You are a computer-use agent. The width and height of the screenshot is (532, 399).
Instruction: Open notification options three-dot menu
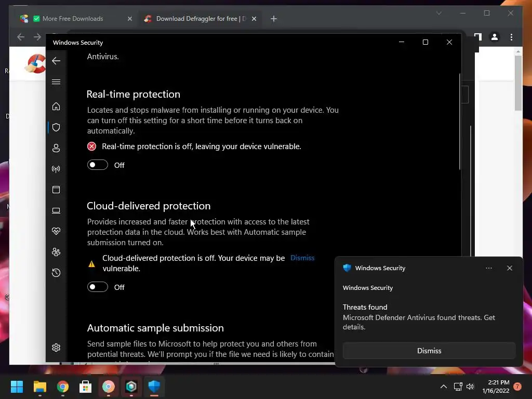tap(488, 268)
